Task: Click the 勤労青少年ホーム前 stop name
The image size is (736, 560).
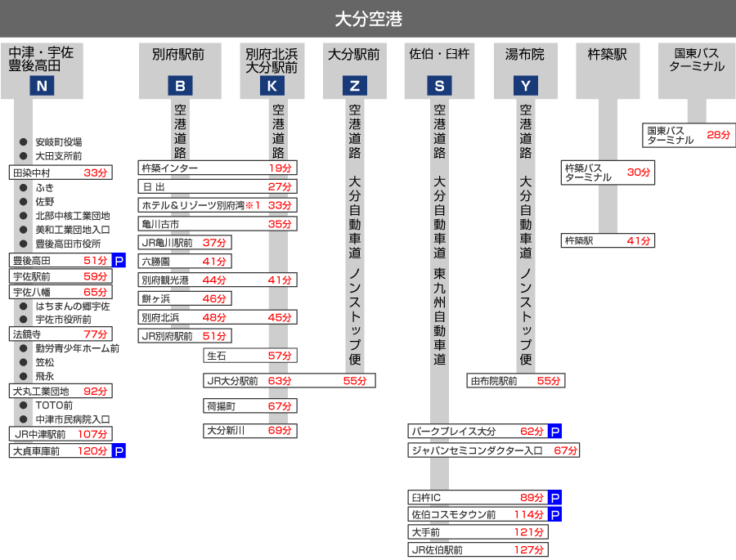Action: click(78, 348)
